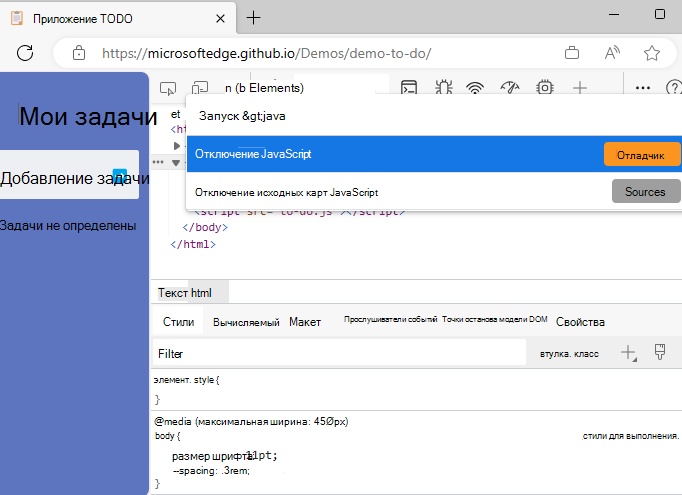Click the address bar URL
Image resolution: width=682 pixels, height=495 pixels.
[x=267, y=54]
